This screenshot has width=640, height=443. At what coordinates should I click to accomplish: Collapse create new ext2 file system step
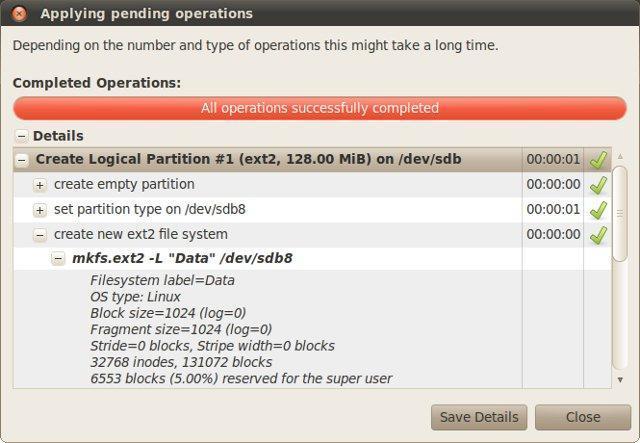point(40,235)
